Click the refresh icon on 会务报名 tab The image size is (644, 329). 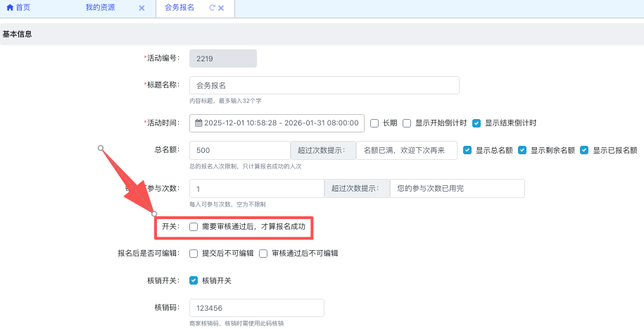[212, 8]
